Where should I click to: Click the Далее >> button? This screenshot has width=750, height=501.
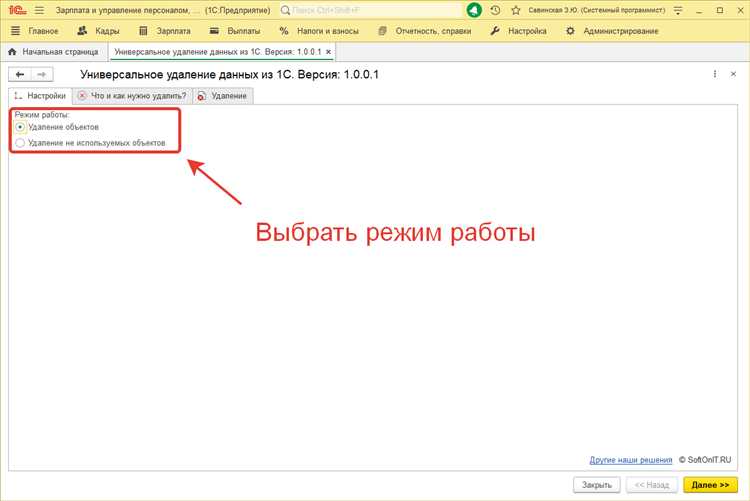[710, 485]
